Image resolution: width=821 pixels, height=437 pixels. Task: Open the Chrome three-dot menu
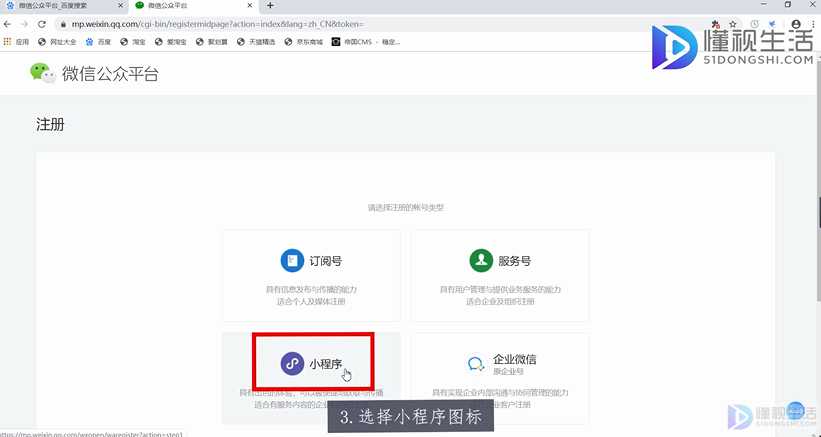tap(812, 24)
